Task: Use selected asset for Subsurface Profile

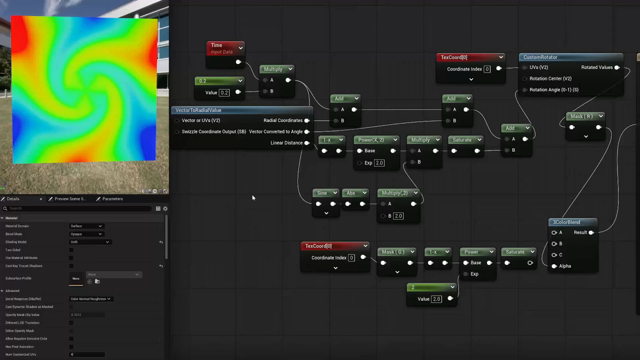Action: click(x=90, y=282)
